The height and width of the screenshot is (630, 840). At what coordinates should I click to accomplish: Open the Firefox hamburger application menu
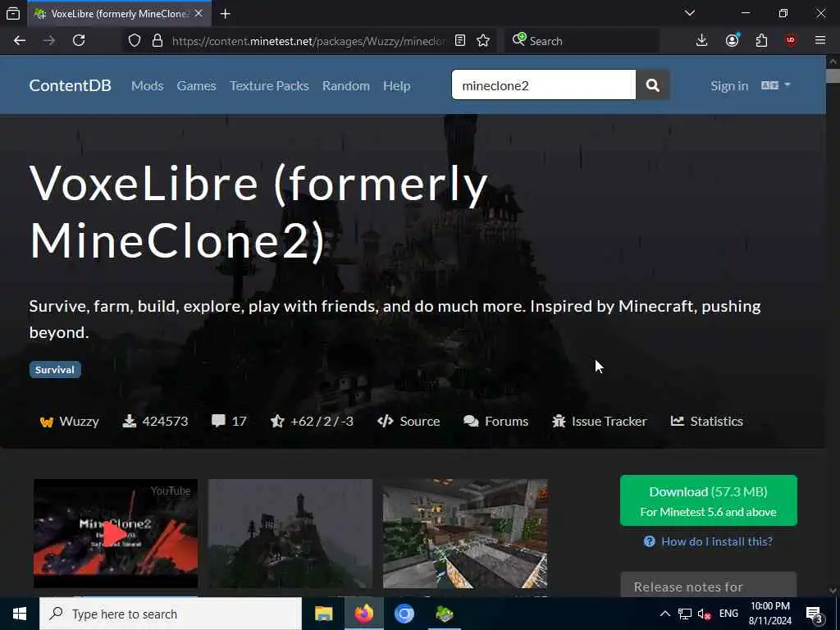tap(820, 41)
